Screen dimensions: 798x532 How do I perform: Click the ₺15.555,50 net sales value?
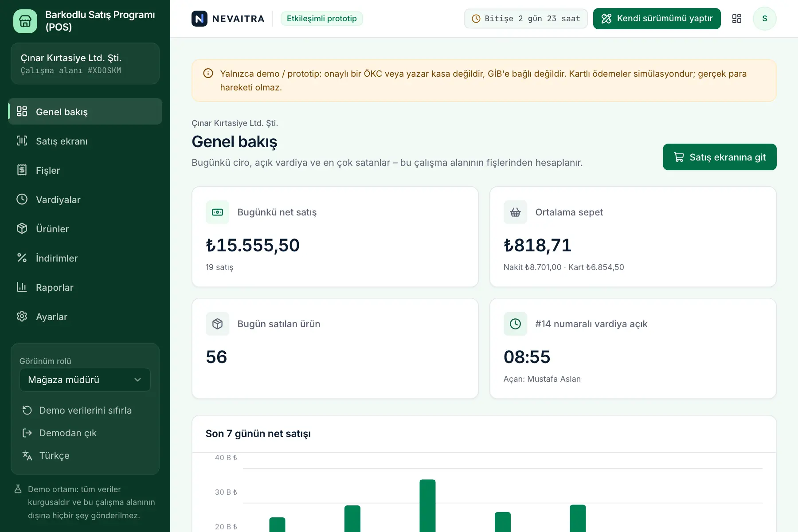click(x=253, y=245)
